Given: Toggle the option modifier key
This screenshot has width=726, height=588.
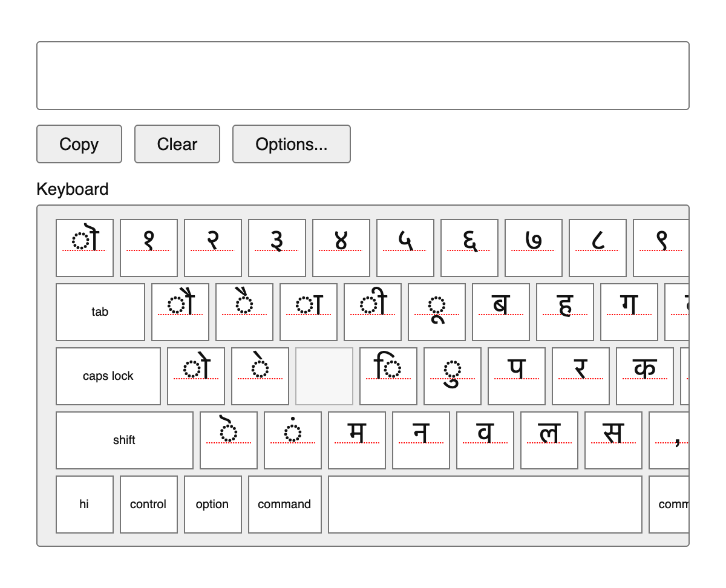Looking at the screenshot, I should pos(213,505).
